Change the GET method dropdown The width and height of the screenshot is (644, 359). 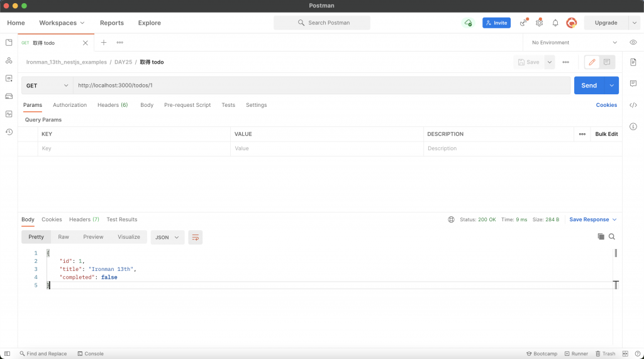point(47,86)
